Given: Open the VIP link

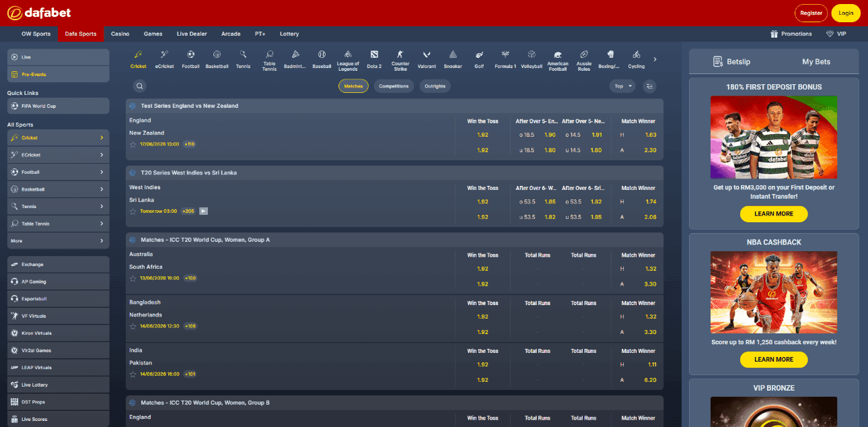Looking at the screenshot, I should click(x=836, y=34).
